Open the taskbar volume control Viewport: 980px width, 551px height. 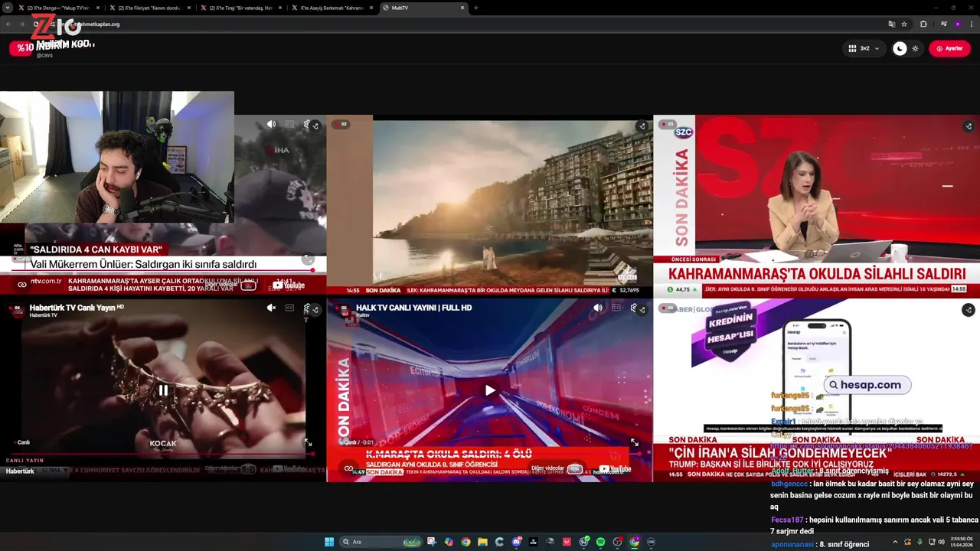pyautogui.click(x=942, y=542)
